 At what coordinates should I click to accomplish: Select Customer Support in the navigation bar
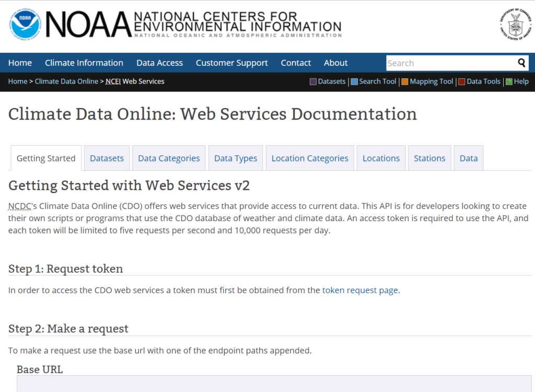tap(231, 63)
